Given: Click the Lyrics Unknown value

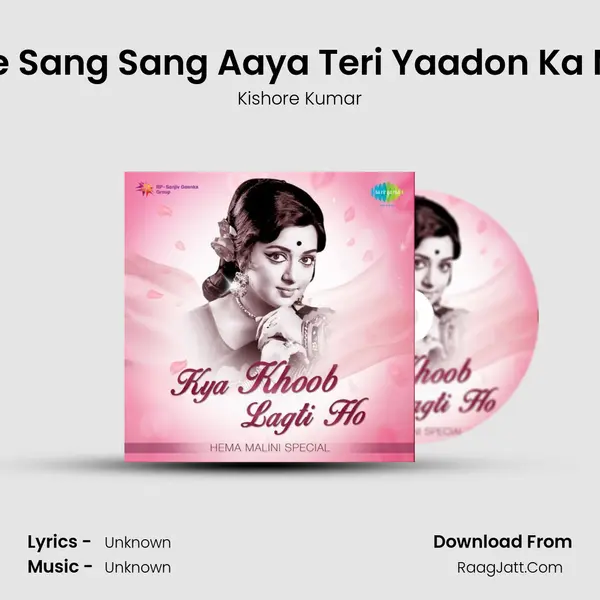Looking at the screenshot, I should pyautogui.click(x=138, y=543).
